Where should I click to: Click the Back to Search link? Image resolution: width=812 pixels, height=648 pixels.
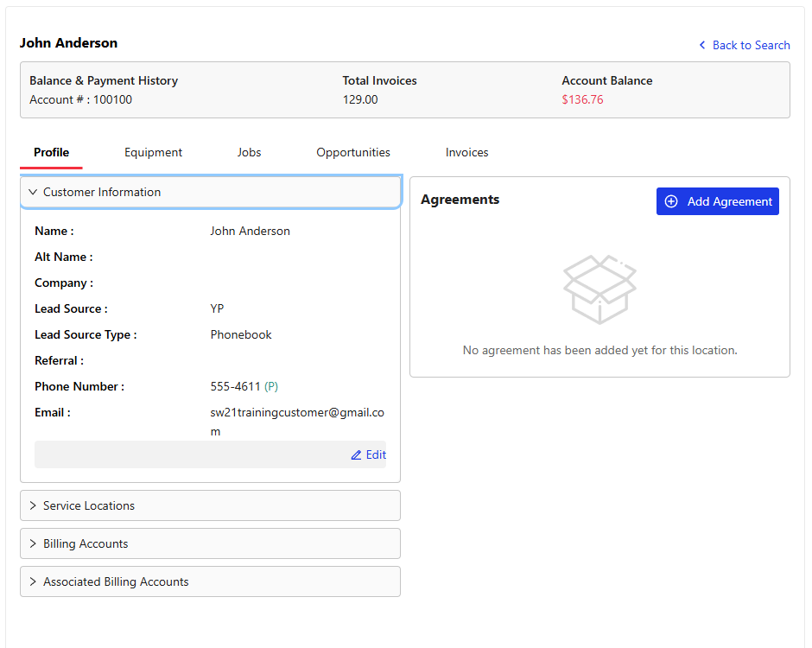click(x=745, y=45)
